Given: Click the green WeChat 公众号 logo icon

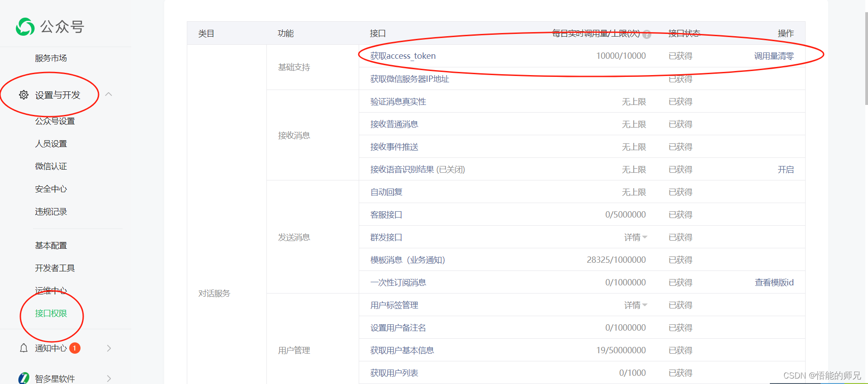Looking at the screenshot, I should (25, 27).
